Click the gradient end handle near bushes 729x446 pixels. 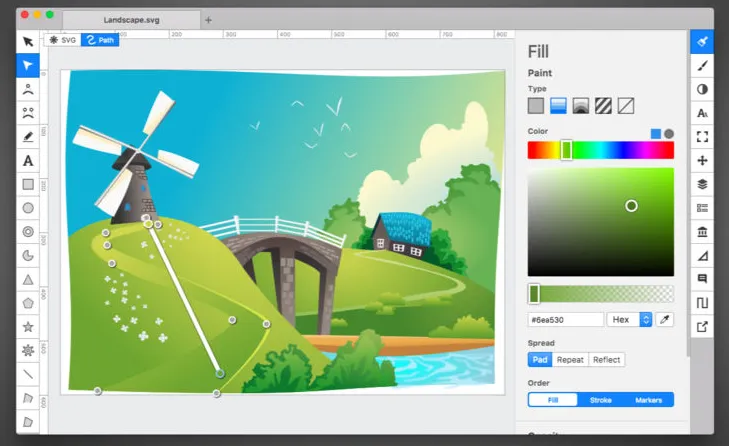click(220, 373)
